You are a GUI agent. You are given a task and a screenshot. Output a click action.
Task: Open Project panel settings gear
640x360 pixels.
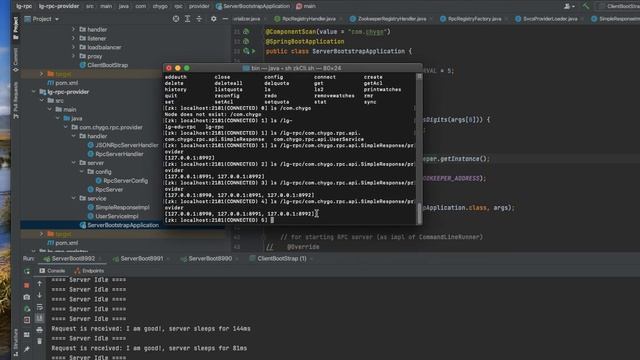point(213,19)
